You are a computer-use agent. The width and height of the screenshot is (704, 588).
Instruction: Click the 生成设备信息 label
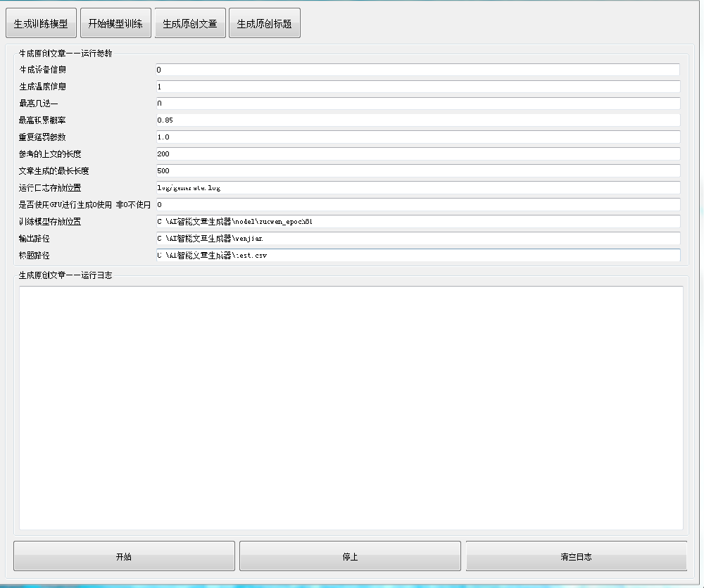[43, 70]
